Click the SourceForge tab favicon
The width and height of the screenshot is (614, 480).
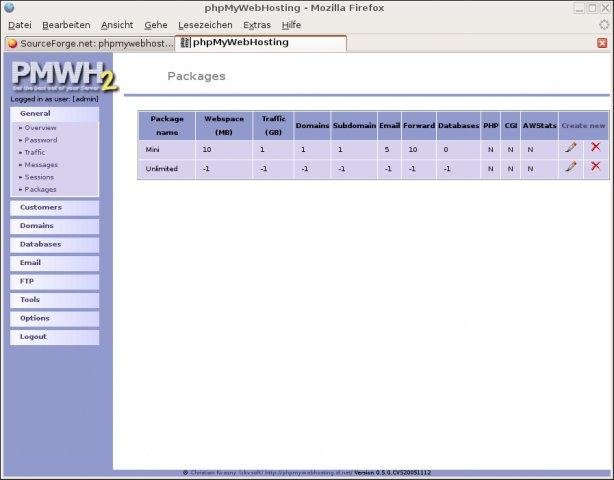point(13,43)
